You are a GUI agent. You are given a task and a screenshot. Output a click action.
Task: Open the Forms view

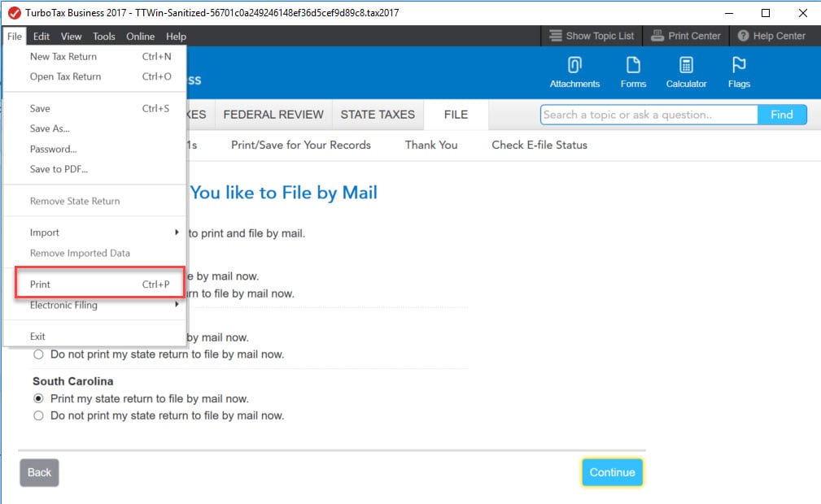[x=633, y=72]
